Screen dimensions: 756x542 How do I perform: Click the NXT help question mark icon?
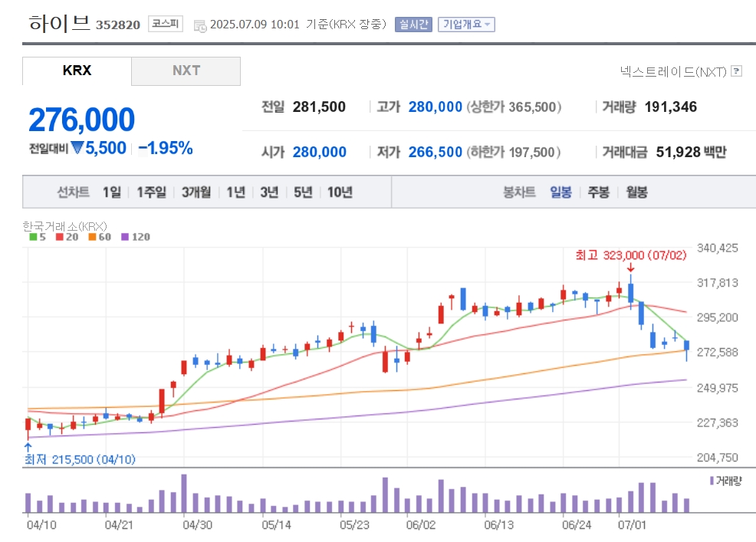736,71
